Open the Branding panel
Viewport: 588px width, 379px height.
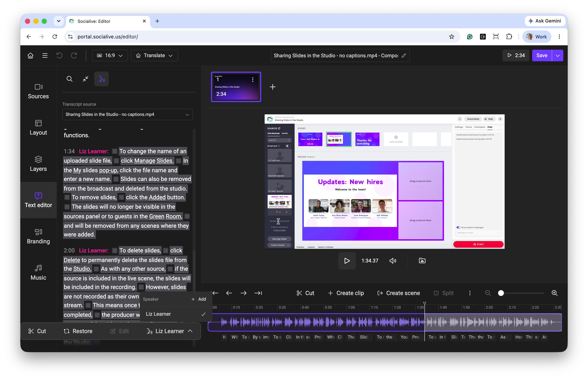(x=38, y=236)
